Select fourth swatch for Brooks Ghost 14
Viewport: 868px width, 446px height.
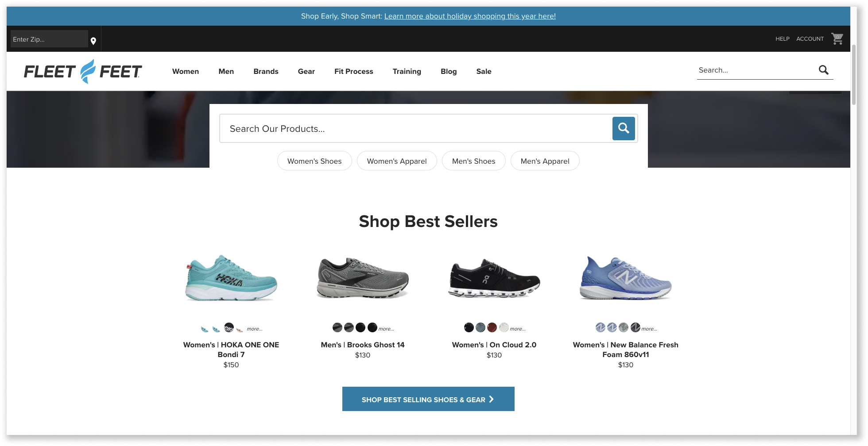pyautogui.click(x=372, y=327)
